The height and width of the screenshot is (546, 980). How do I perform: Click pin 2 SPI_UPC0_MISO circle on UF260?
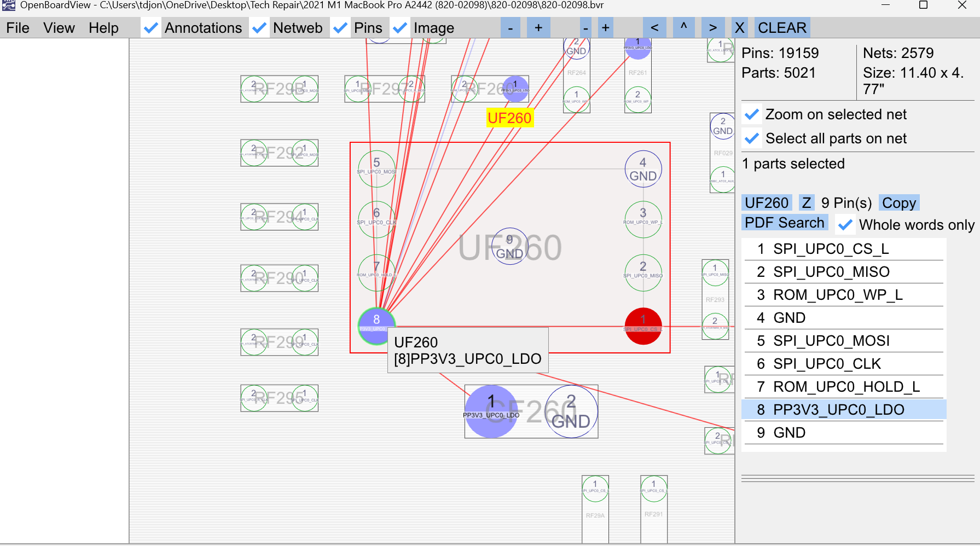pos(643,273)
